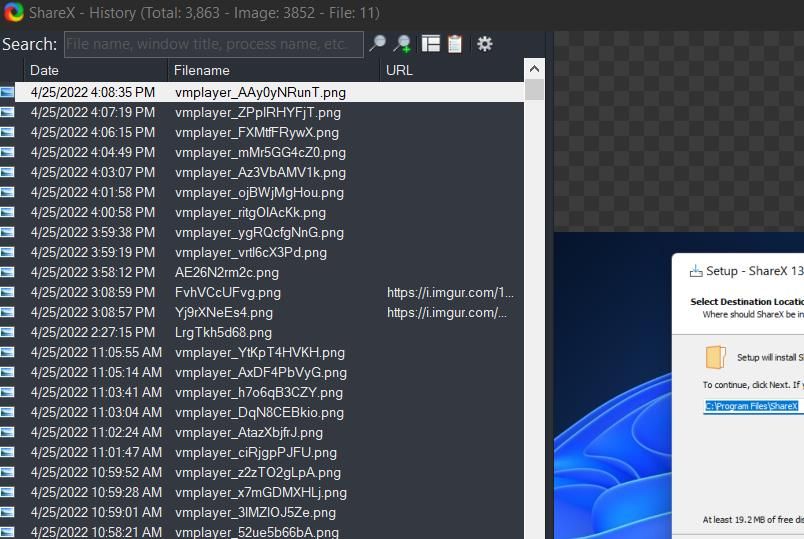Click the image preview of ShareX setup
This screenshot has width=804, height=539.
click(x=679, y=385)
